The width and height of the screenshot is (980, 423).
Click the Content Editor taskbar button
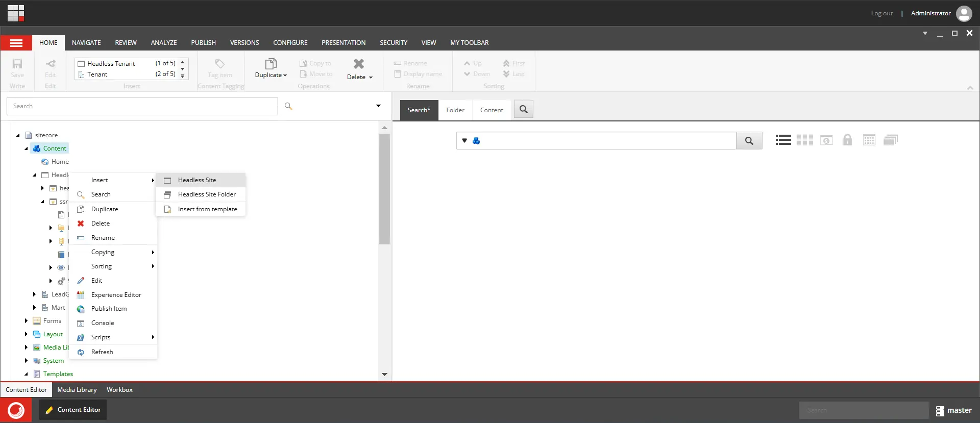pyautogui.click(x=73, y=410)
